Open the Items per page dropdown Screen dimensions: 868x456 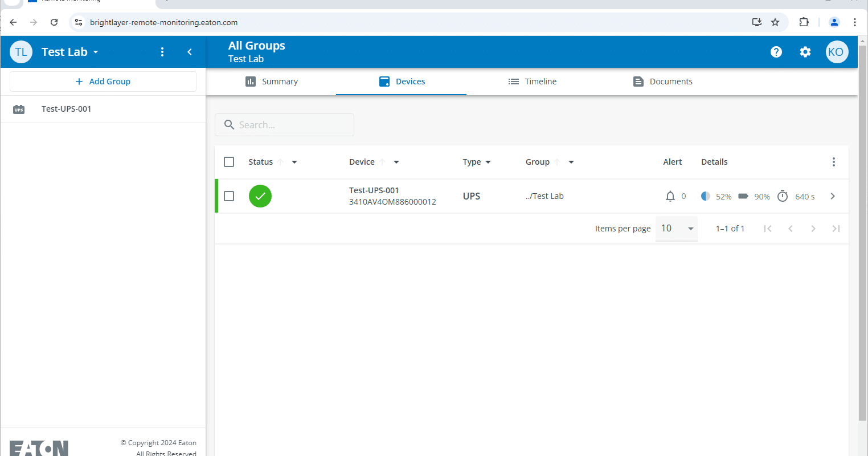[x=677, y=229]
